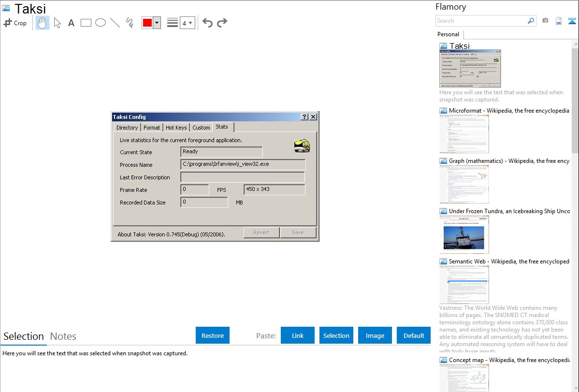Click the Microformat - Wikipedia title link
579x392 pixels.
pos(509,111)
